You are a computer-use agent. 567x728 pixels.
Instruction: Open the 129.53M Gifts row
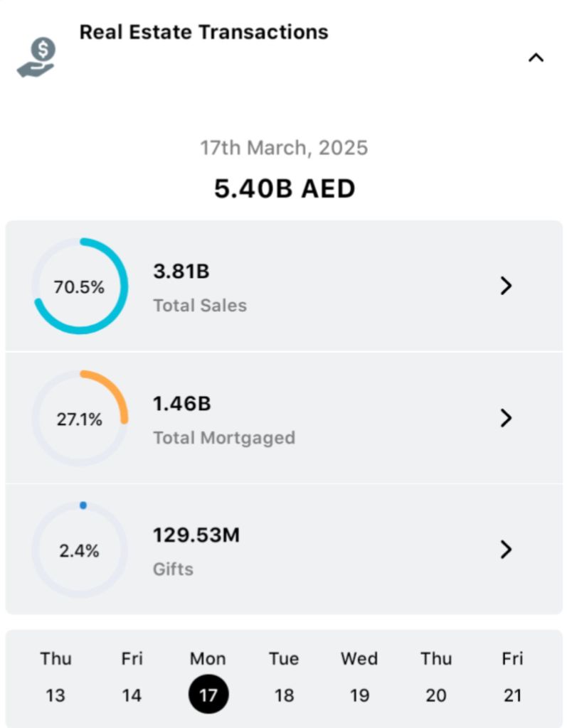pyautogui.click(x=285, y=550)
